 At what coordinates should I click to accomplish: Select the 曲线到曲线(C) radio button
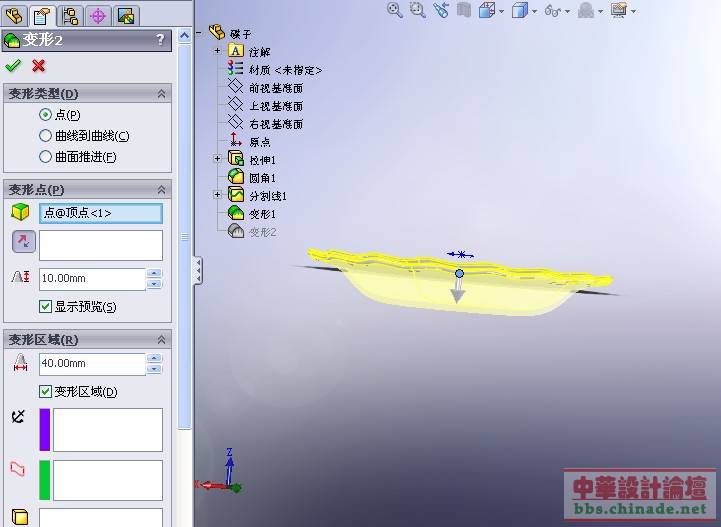click(x=45, y=136)
